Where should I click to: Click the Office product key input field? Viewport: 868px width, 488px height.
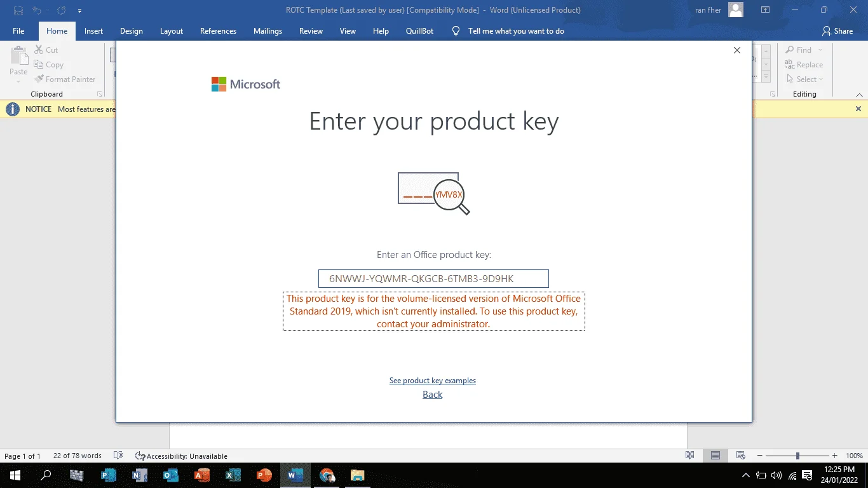tap(433, 278)
